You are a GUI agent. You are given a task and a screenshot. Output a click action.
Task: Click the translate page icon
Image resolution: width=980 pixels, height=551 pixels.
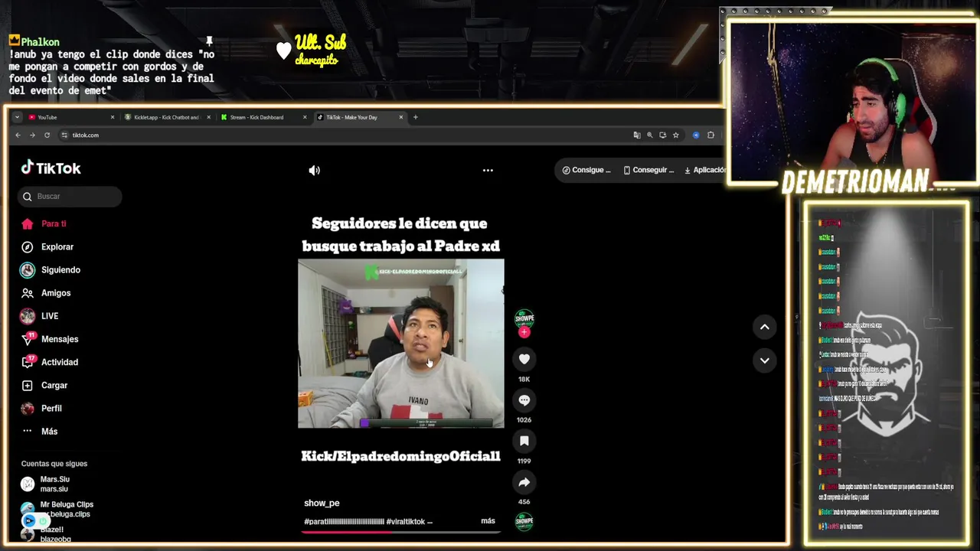[637, 135]
